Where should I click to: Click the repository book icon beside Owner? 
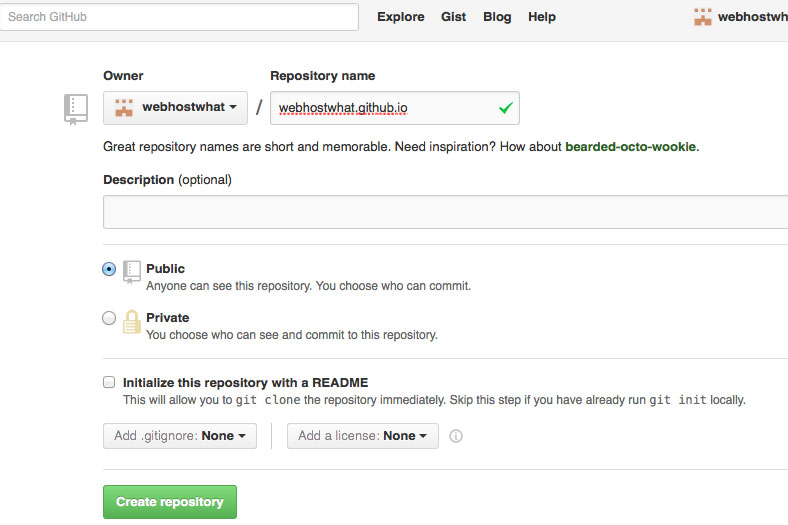tap(76, 109)
